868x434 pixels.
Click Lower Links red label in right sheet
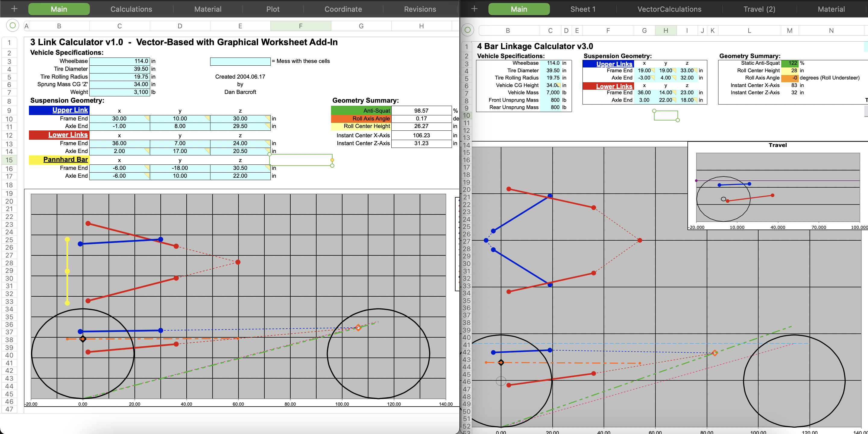click(609, 85)
